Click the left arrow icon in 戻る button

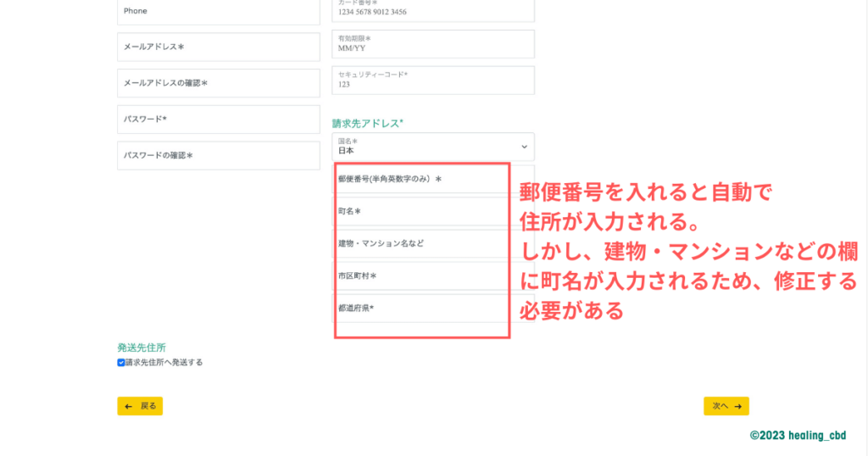[128, 407]
